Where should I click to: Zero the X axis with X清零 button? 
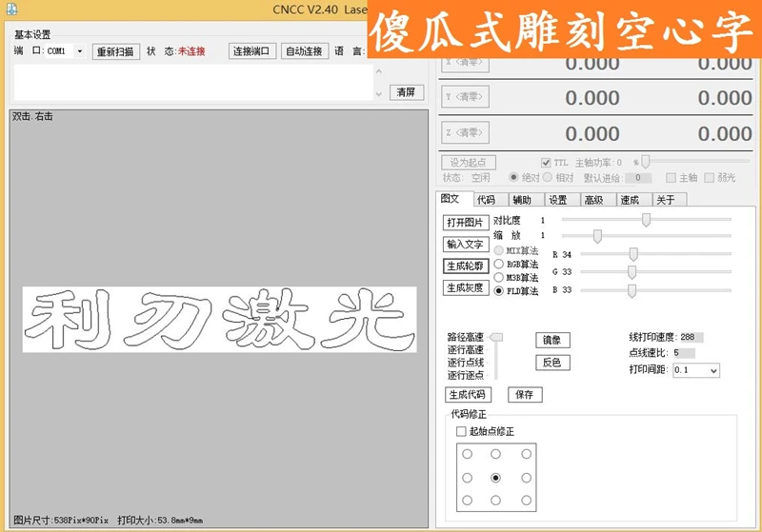(x=465, y=63)
